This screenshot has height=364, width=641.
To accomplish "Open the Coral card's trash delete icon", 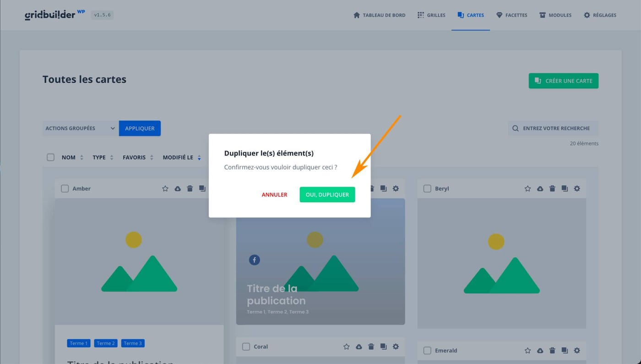I will point(371,346).
